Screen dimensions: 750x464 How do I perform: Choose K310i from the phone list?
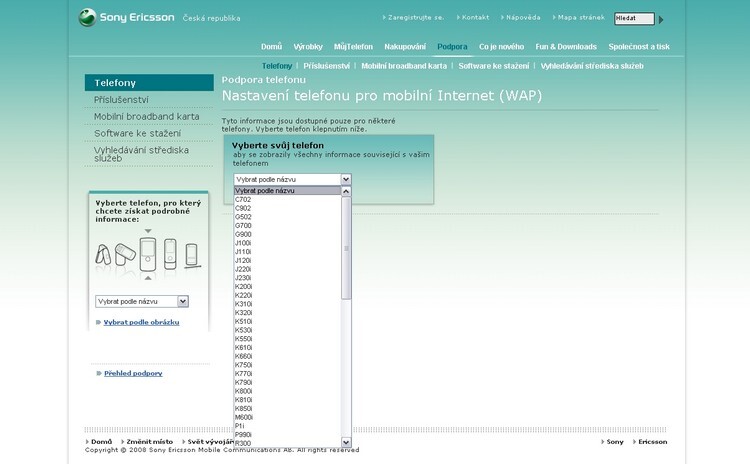287,304
